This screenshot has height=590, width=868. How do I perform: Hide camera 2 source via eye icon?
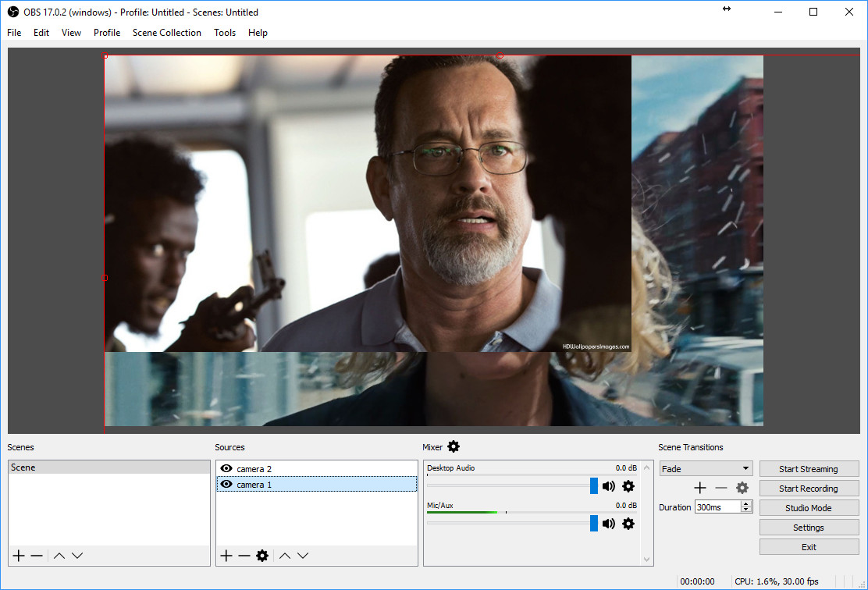226,468
